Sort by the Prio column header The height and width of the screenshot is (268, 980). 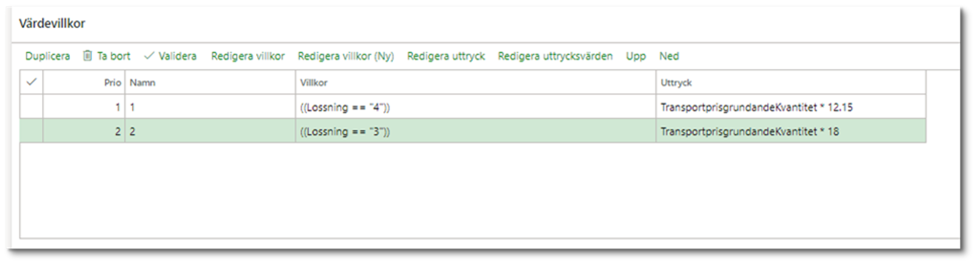point(84,82)
